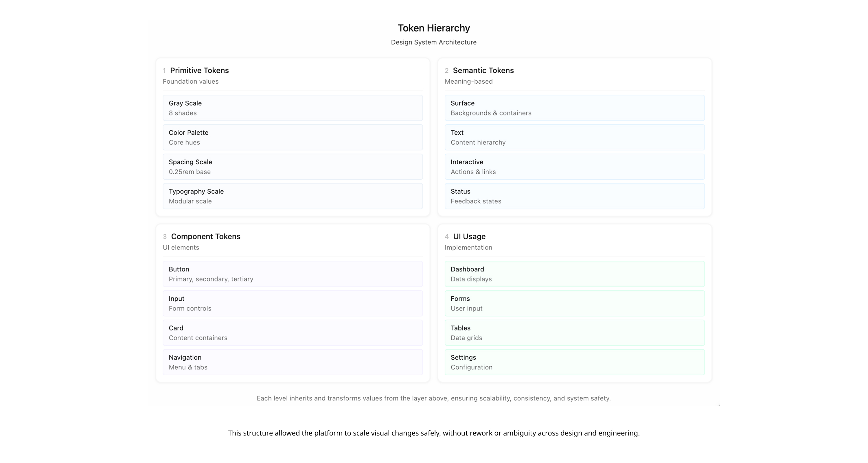
Task: Click the Forms user input card
Action: 575,303
